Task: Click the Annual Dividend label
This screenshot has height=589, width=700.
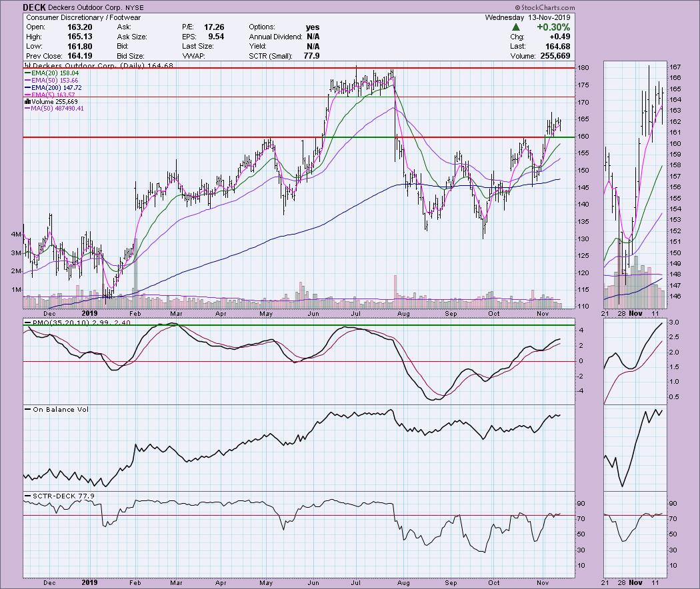Action: tap(275, 37)
